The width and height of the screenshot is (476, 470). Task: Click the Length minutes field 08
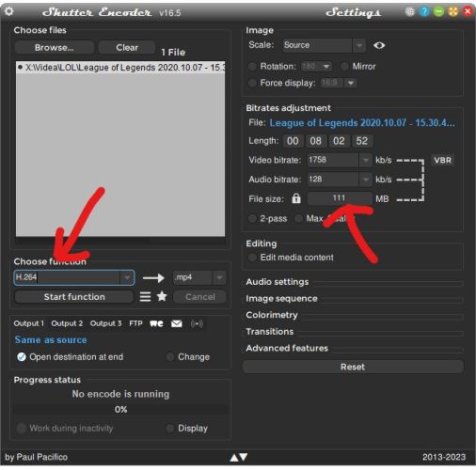pyautogui.click(x=316, y=141)
